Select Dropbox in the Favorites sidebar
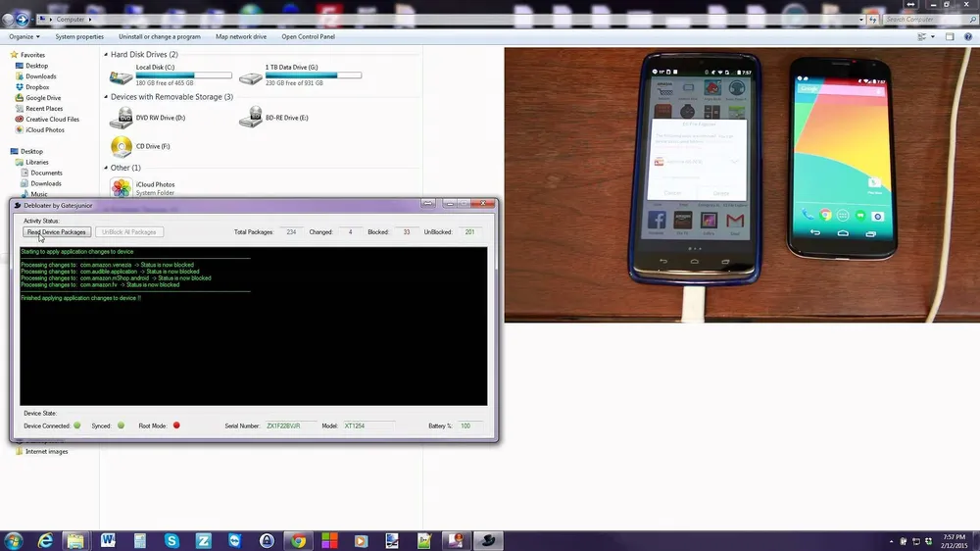 (x=37, y=87)
